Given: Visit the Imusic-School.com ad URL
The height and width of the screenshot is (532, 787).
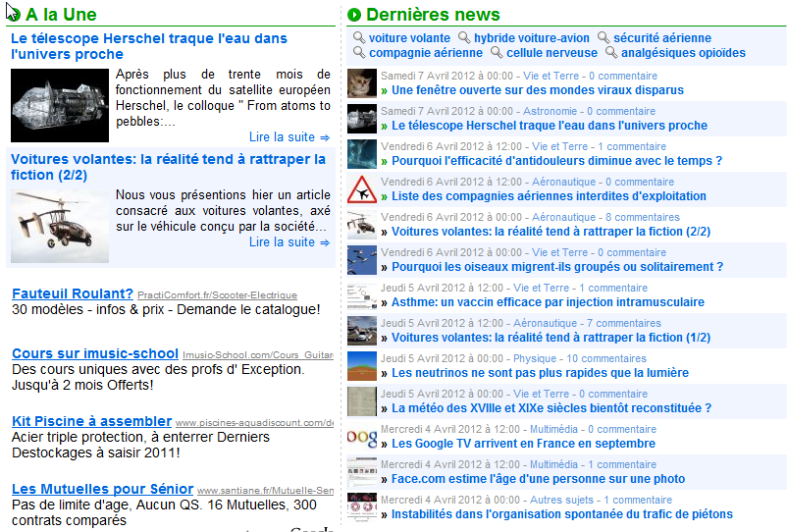Looking at the screenshot, I should [258, 355].
